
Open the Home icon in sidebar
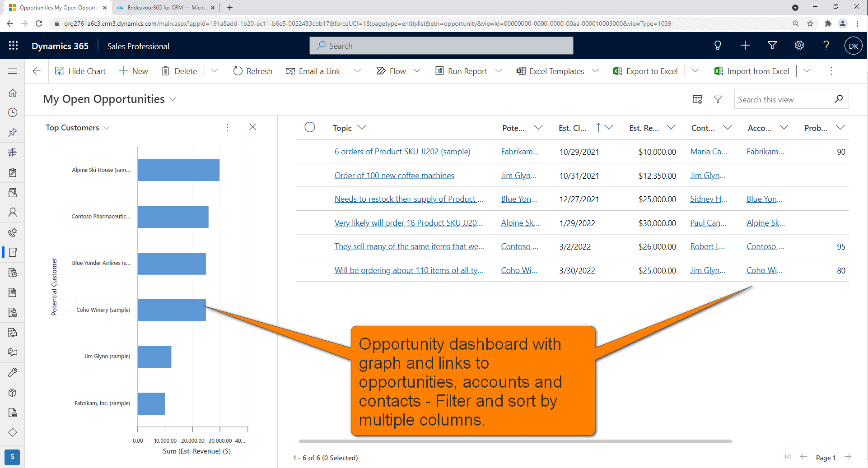tap(13, 93)
